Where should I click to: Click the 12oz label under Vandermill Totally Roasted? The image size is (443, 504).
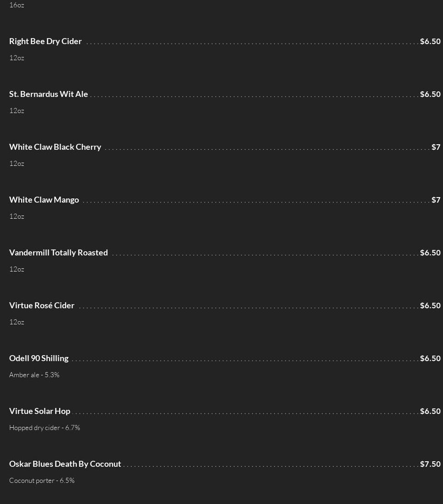(x=17, y=269)
